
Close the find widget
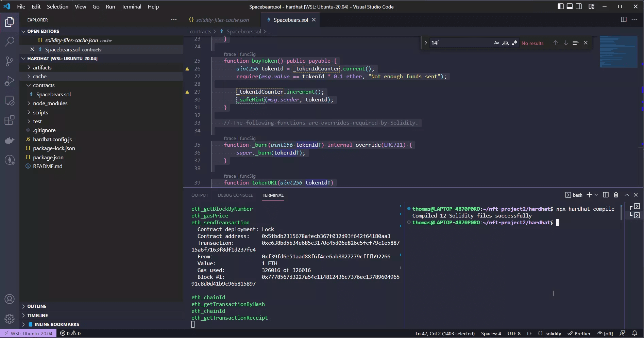point(586,43)
